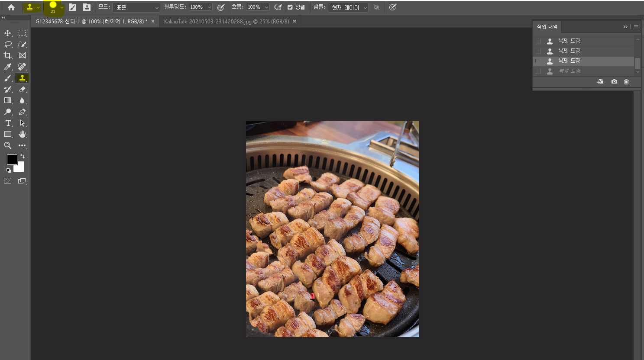Open the 불투명도 opacity slider arrow

click(209, 7)
